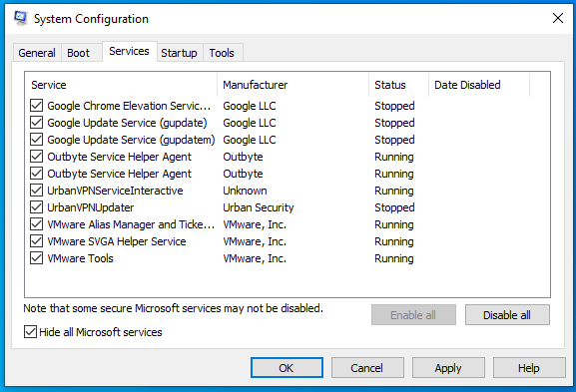This screenshot has height=392, width=576.
Task: Toggle VMware SVGA Helper Service checkbox
Action: (x=36, y=241)
